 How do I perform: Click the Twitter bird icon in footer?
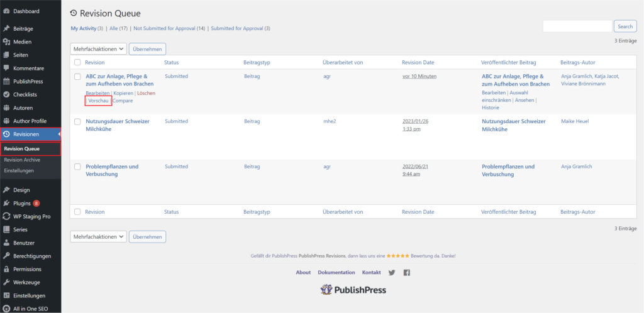tap(391, 272)
